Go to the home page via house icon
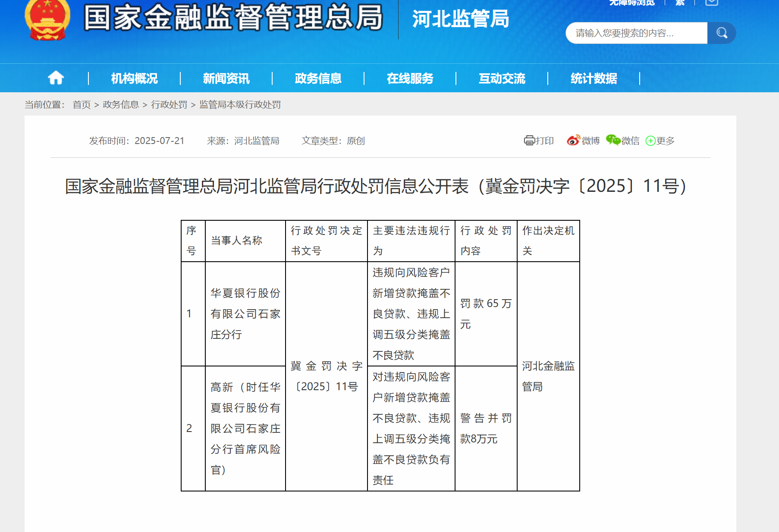779x532 pixels. tap(56, 78)
